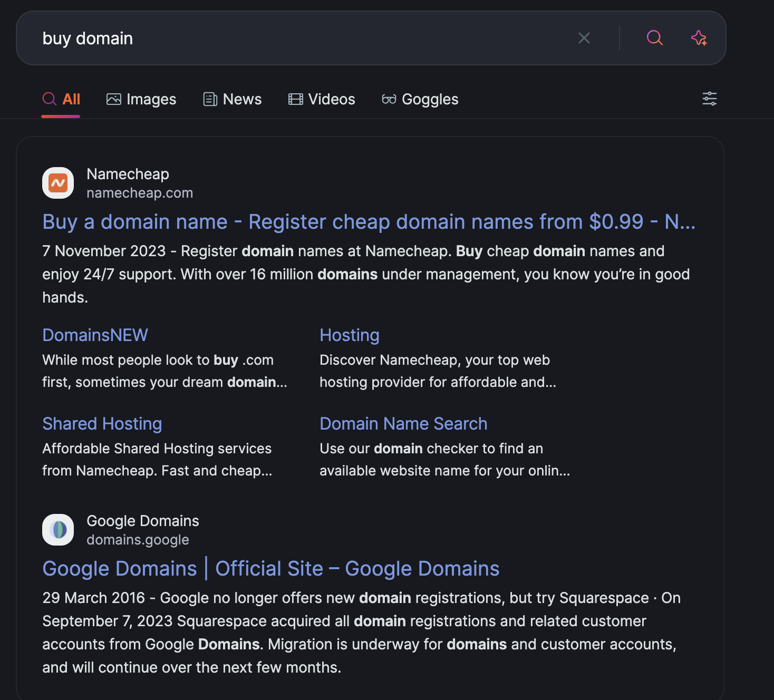This screenshot has height=700, width=774.
Task: Click the Google Domains site name
Action: pyautogui.click(x=143, y=521)
